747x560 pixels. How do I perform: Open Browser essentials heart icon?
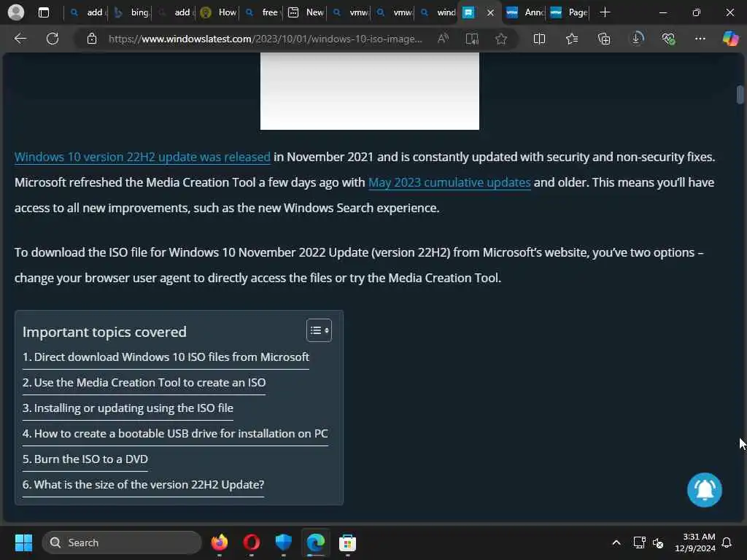pos(668,39)
